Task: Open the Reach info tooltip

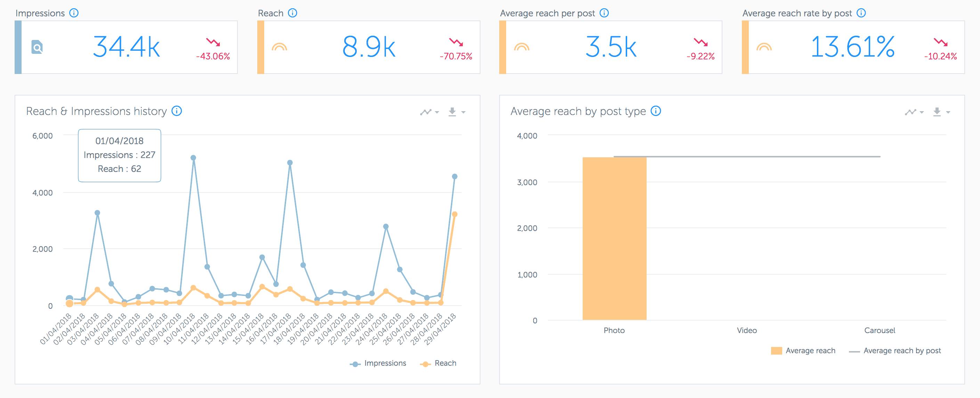Action: pos(292,13)
